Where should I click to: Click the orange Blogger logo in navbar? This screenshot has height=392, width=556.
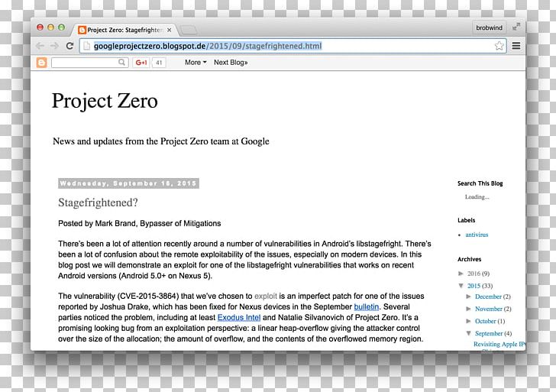[x=42, y=63]
